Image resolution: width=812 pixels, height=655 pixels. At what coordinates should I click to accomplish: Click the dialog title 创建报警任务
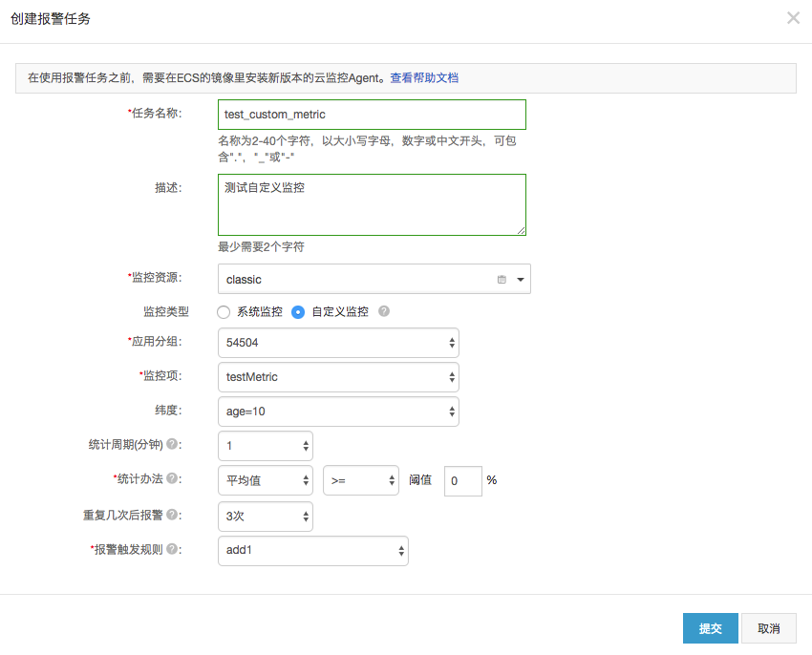tap(51, 19)
